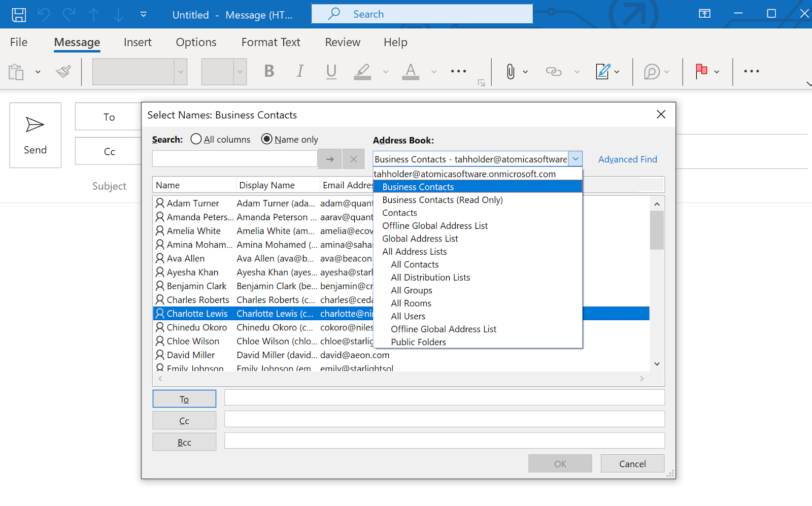Select the All columns radio button

point(196,139)
